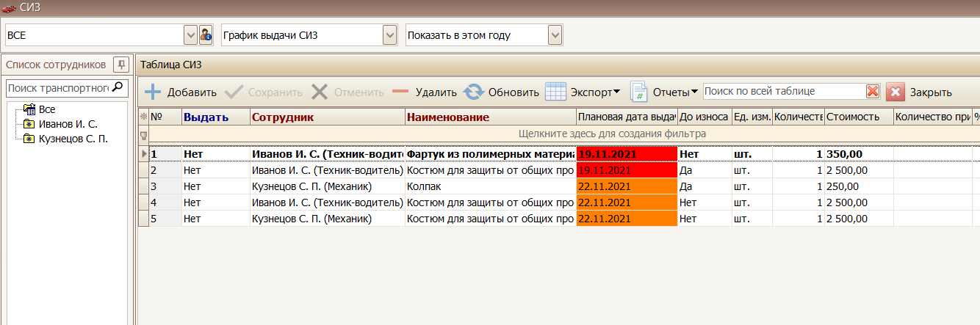Clear the table search with the red X icon
Viewport: 980px width, 325px height.
[x=873, y=92]
